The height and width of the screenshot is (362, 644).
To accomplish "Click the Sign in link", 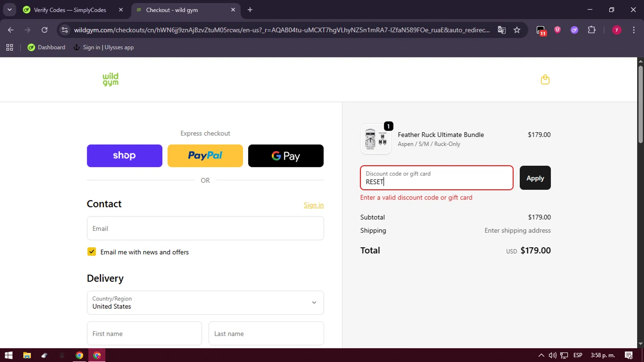I will [x=314, y=205].
